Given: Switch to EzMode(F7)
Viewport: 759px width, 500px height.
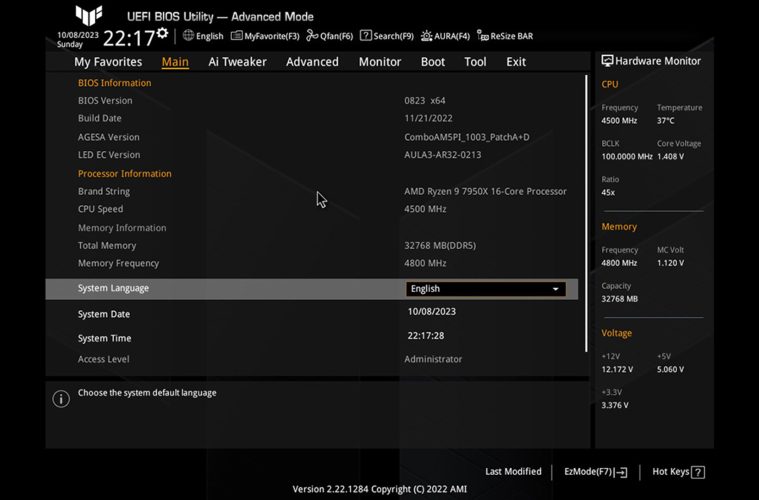Looking at the screenshot, I should tap(595, 472).
